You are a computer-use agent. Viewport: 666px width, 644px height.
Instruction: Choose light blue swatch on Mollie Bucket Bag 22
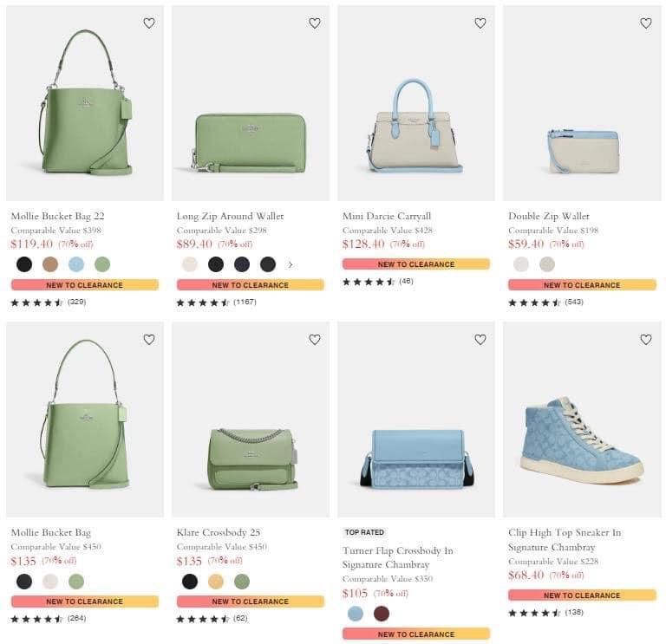(x=76, y=264)
